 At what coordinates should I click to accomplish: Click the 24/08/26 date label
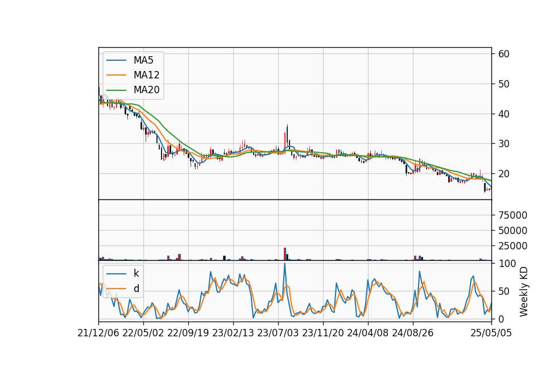[413, 333]
